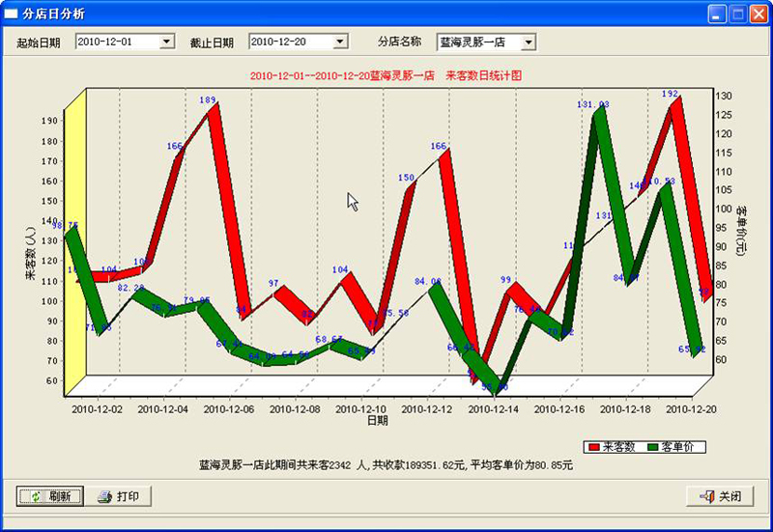Image resolution: width=773 pixels, height=532 pixels.
Task: Click the 分店名称 label
Action: click(400, 42)
